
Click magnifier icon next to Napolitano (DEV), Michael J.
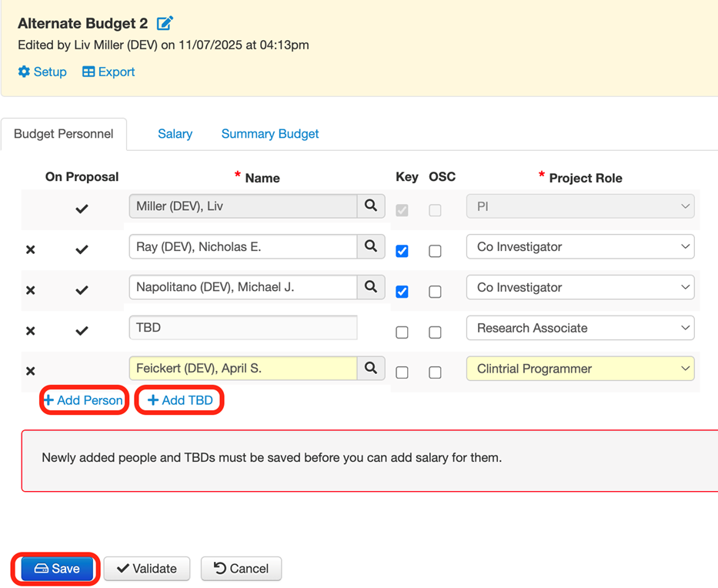370,287
